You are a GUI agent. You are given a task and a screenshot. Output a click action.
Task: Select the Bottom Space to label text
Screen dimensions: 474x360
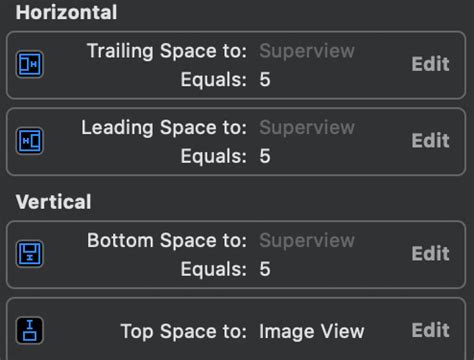click(167, 241)
